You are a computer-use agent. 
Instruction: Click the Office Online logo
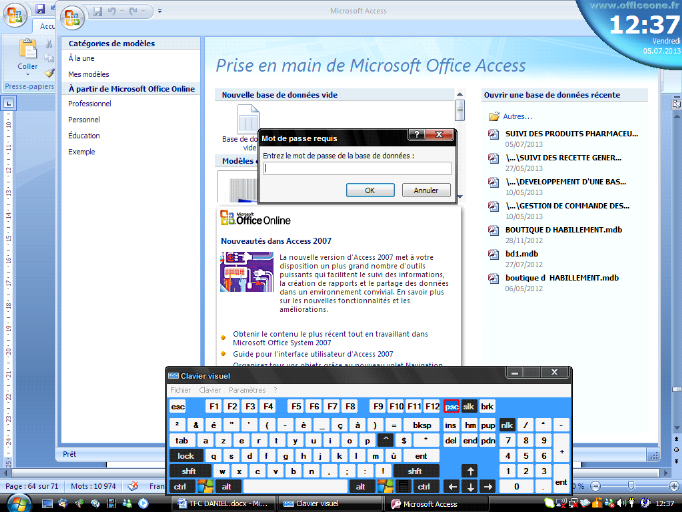pyautogui.click(x=255, y=218)
